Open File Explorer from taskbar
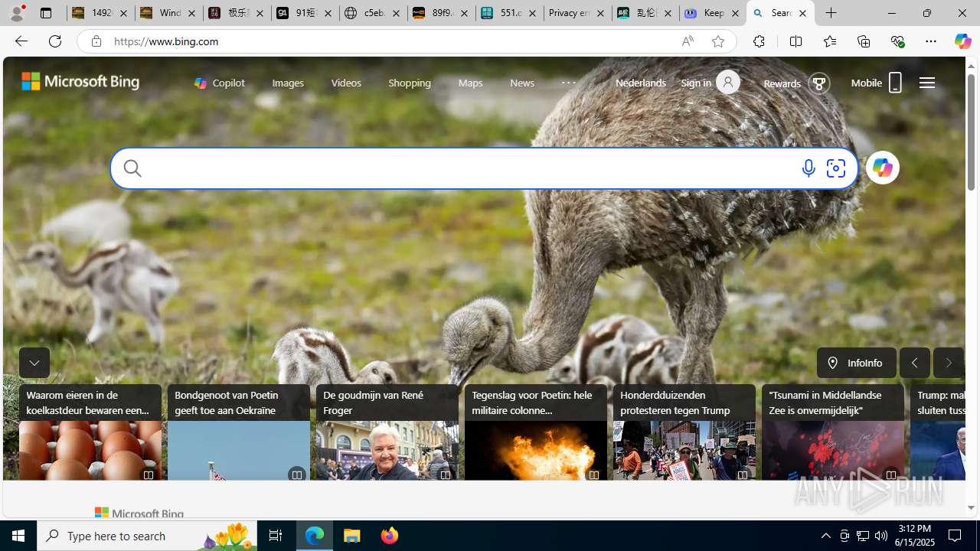 pyautogui.click(x=352, y=536)
